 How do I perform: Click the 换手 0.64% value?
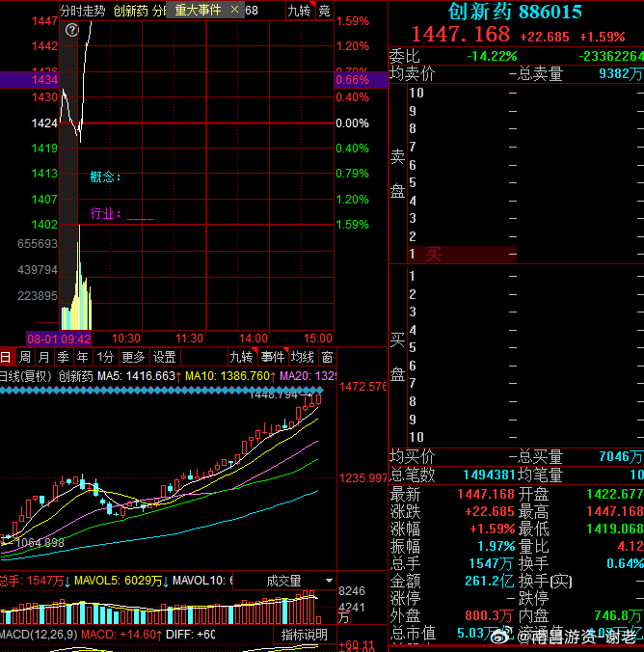(625, 563)
